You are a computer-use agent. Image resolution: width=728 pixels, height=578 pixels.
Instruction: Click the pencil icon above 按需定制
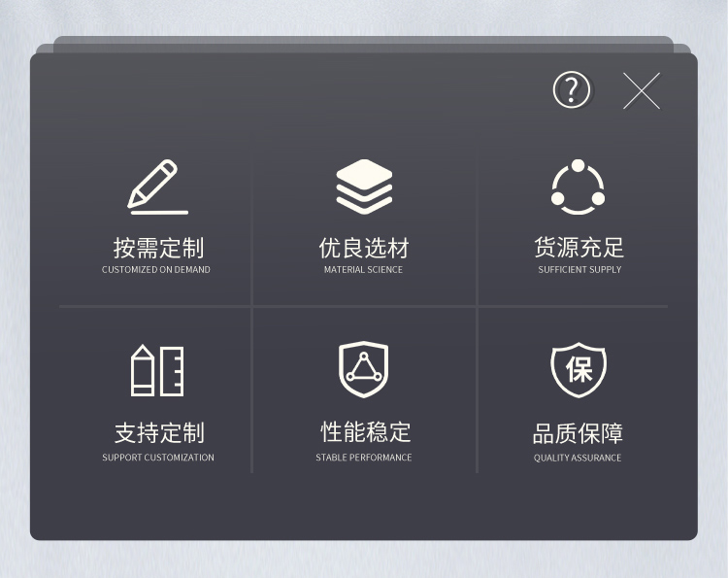[157, 187]
